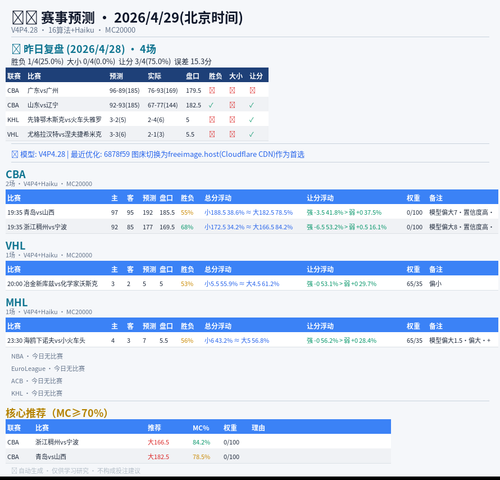
Task: Click the 169.5 line value
Action: click(167, 227)
